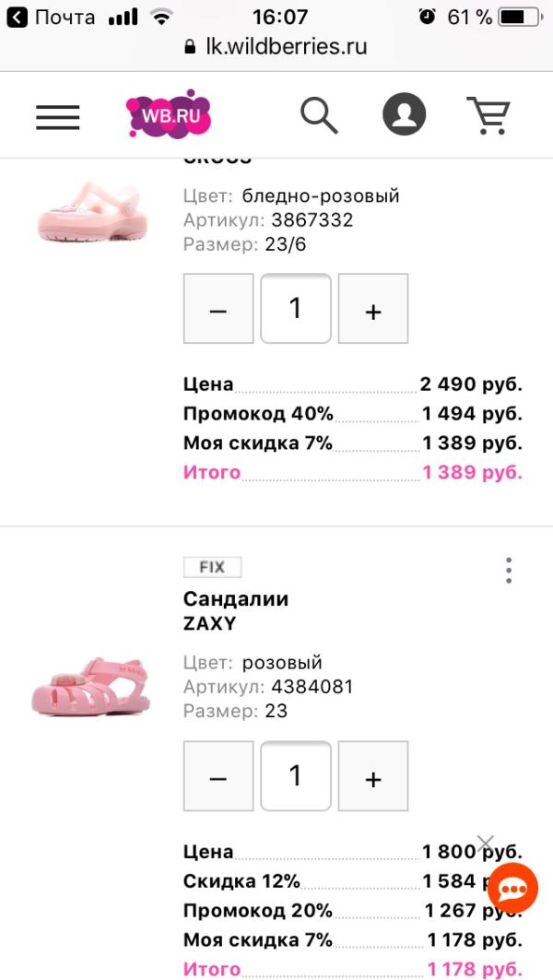Screen dimensions: 553x980
Task: Open the shopping cart icon
Action: [488, 116]
